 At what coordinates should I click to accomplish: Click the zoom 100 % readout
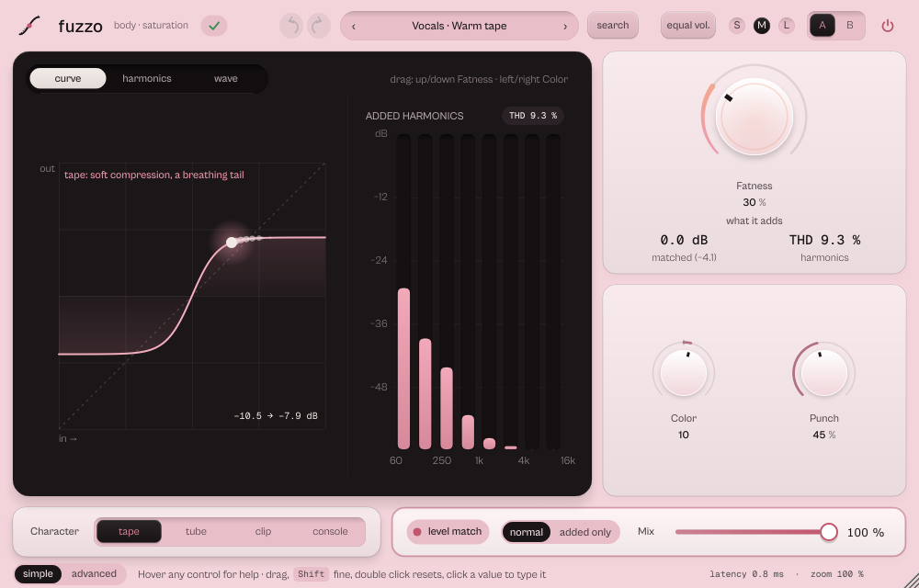pos(837,574)
